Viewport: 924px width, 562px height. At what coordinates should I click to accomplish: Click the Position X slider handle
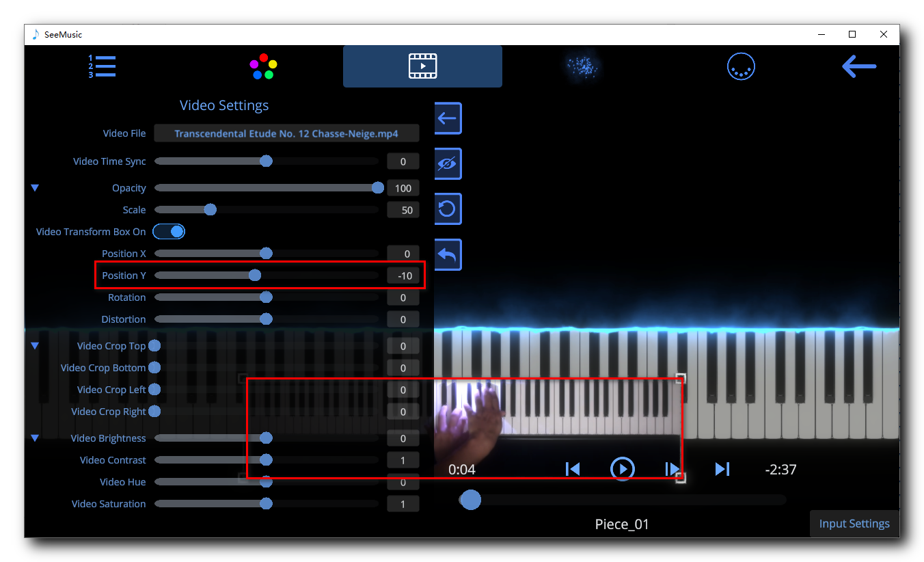coord(267,254)
